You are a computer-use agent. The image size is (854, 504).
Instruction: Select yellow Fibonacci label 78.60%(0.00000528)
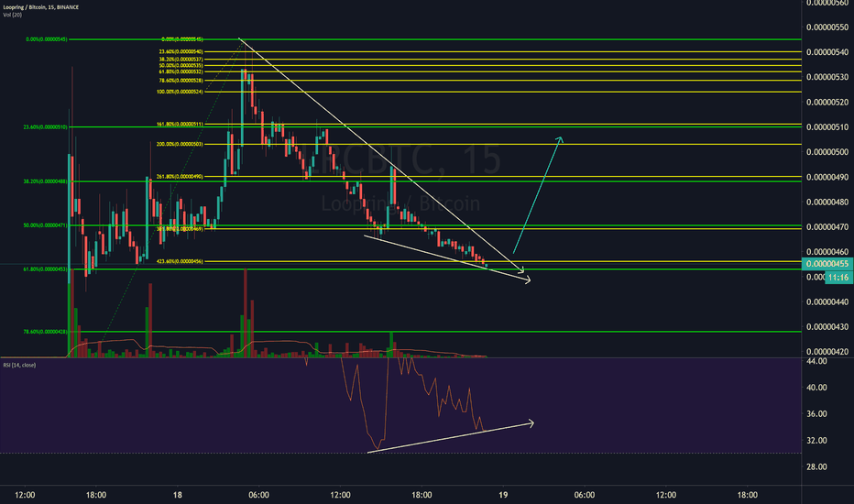coord(181,81)
